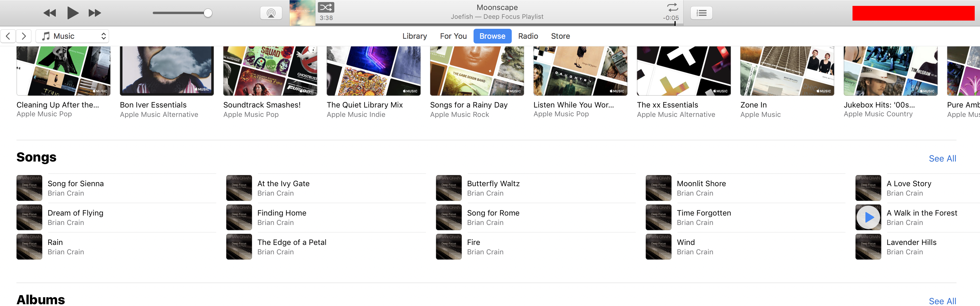Click A Love Story artwork

tap(868, 188)
